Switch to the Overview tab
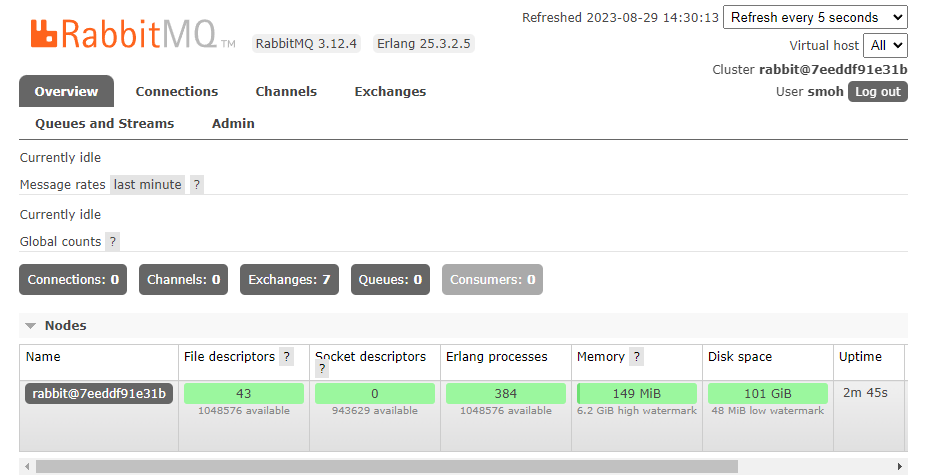The width and height of the screenshot is (929, 475). [66, 91]
